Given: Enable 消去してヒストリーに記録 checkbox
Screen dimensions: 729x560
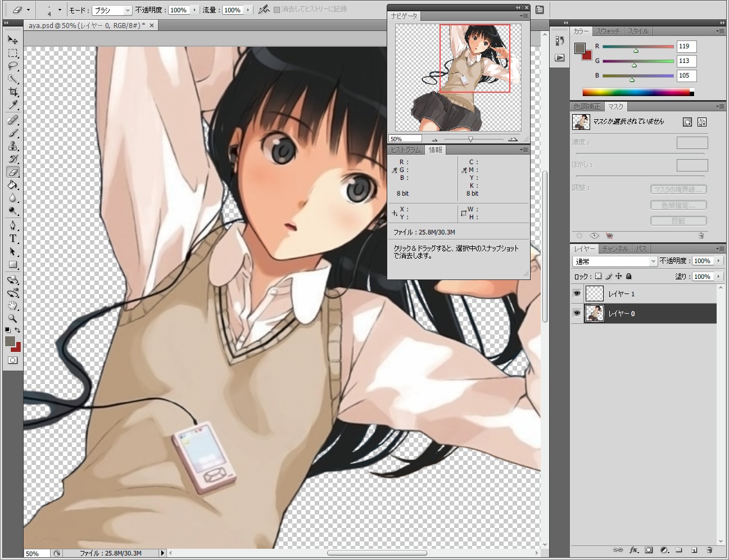Looking at the screenshot, I should 277,10.
